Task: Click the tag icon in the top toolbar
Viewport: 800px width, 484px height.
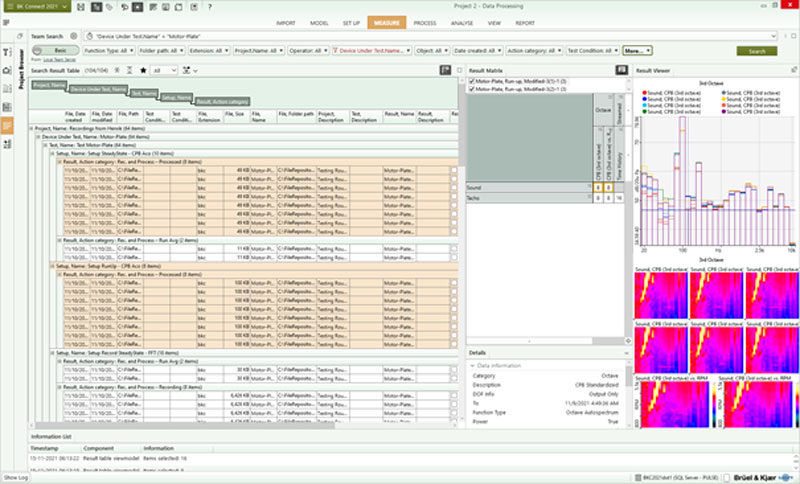Action: click(109, 7)
